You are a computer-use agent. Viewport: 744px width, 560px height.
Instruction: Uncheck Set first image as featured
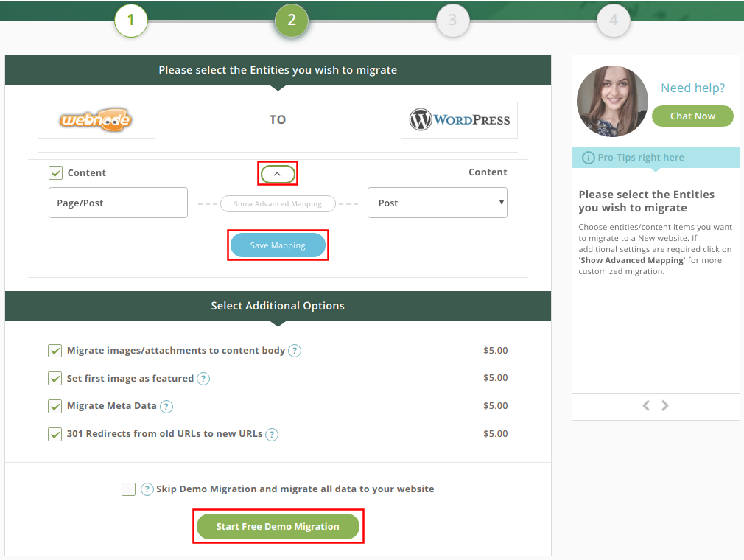click(x=55, y=379)
